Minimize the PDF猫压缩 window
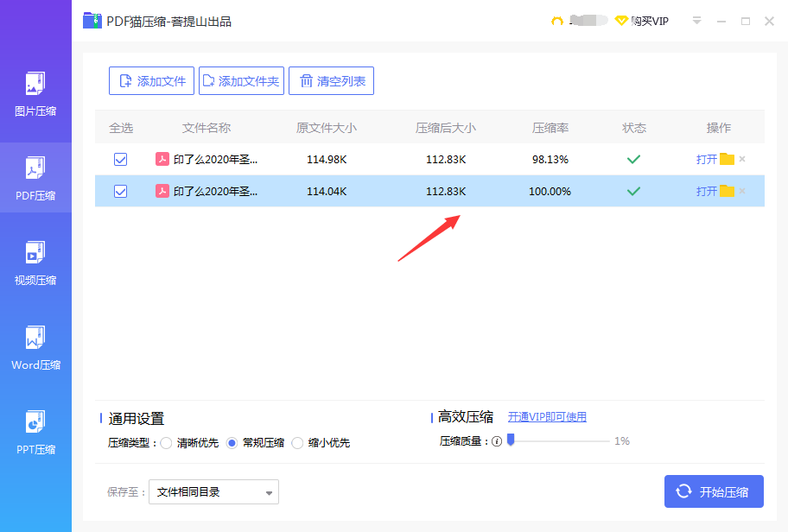The width and height of the screenshot is (788, 532). pos(721,21)
